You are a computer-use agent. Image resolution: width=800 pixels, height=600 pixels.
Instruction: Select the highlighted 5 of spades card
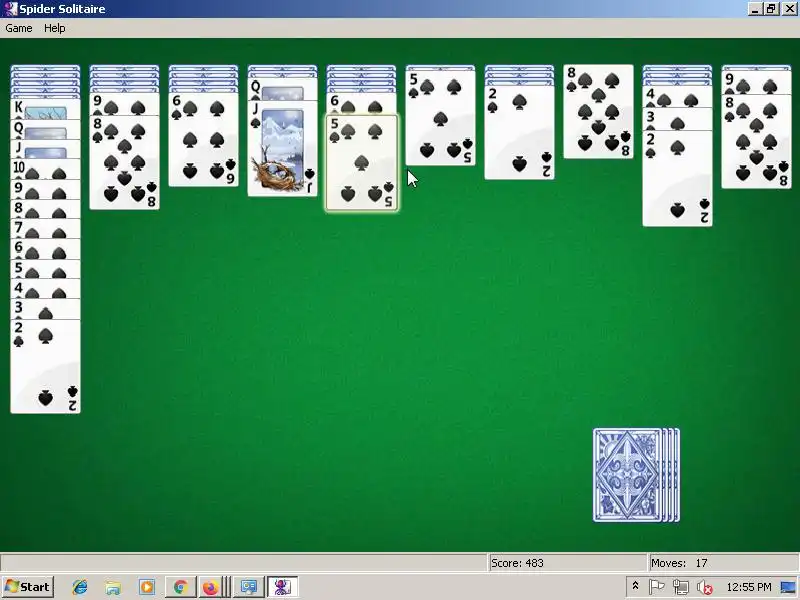tap(362, 163)
